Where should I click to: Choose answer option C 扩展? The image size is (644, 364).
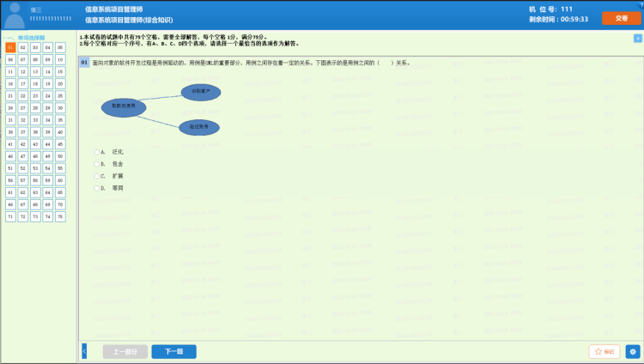[98, 175]
